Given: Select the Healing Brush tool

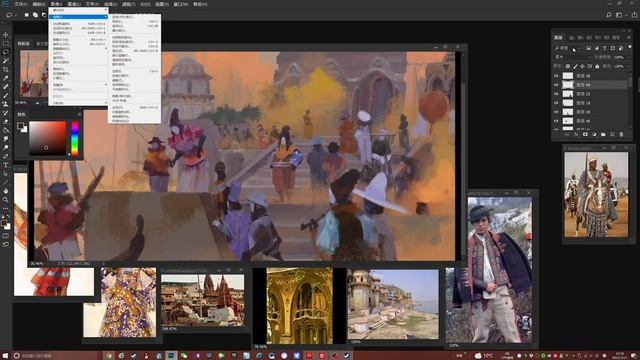Looking at the screenshot, I should point(6,87).
